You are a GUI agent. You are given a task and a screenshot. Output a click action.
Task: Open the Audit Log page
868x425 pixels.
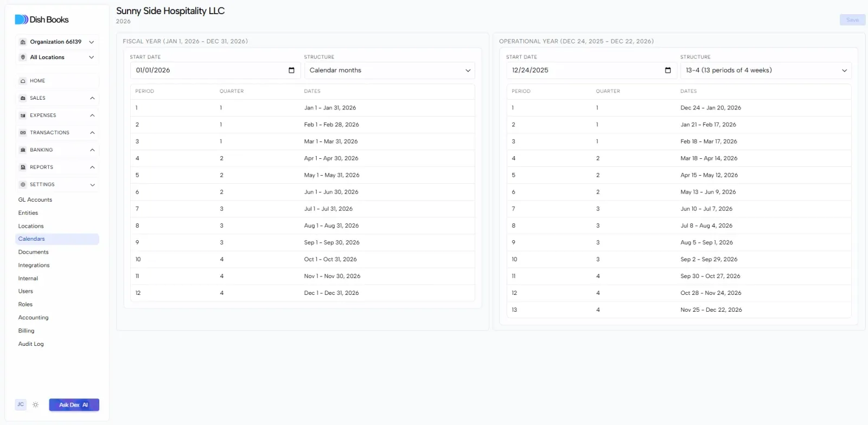tap(31, 344)
